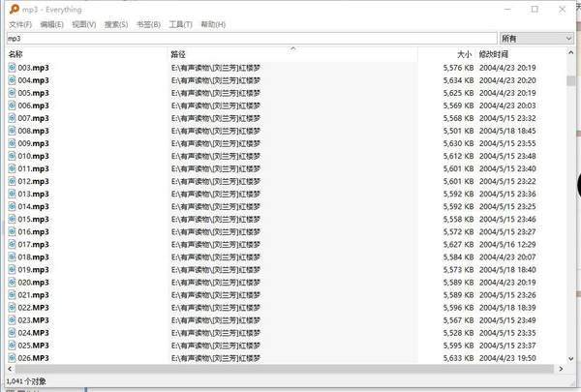Select the icon of 012.mp3

(x=13, y=181)
